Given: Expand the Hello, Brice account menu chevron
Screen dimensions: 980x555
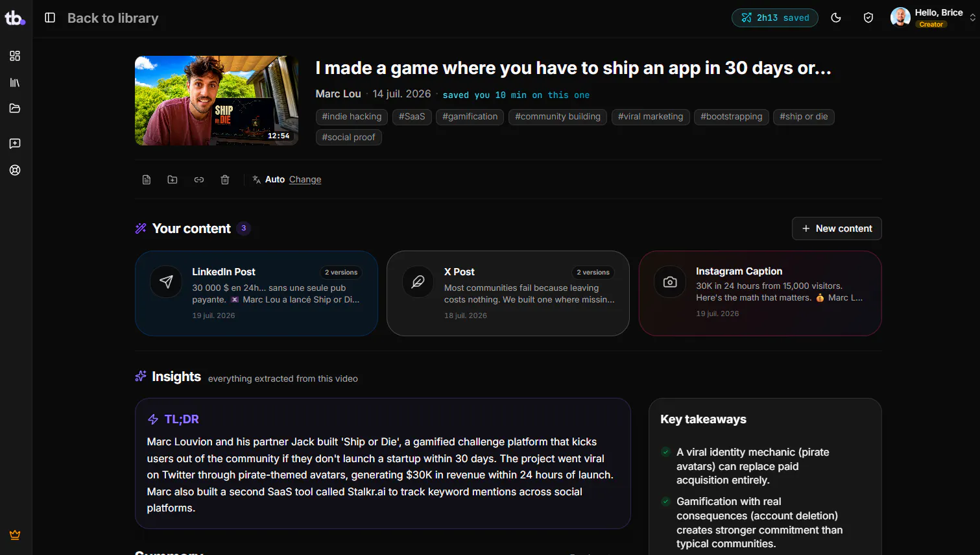Looking at the screenshot, I should point(972,18).
